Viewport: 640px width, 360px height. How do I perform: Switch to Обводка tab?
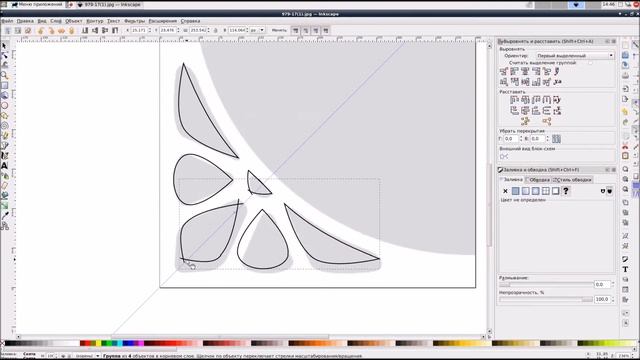538,180
